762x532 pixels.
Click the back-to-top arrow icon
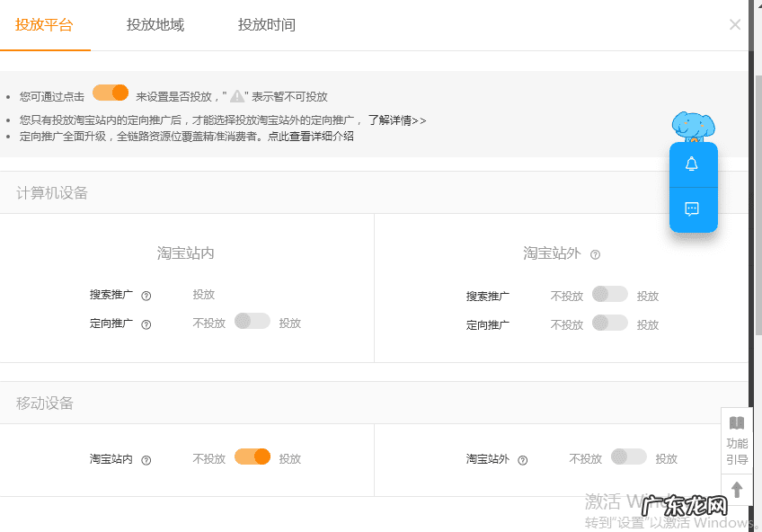[737, 489]
